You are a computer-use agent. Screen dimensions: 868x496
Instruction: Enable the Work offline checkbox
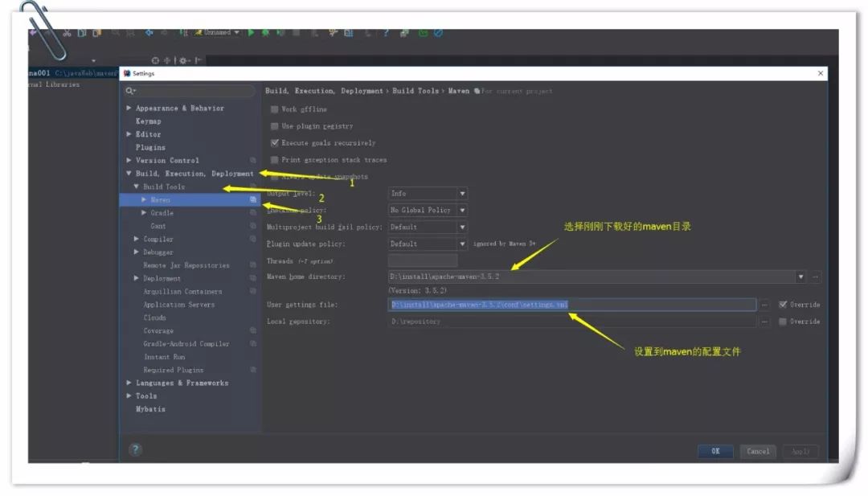click(275, 109)
